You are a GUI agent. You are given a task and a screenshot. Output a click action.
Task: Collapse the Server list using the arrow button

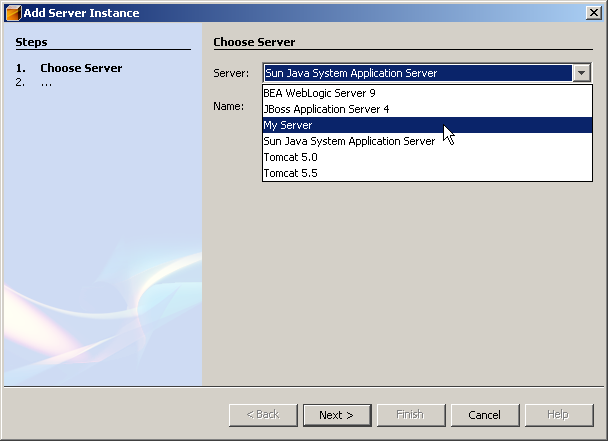tap(582, 73)
